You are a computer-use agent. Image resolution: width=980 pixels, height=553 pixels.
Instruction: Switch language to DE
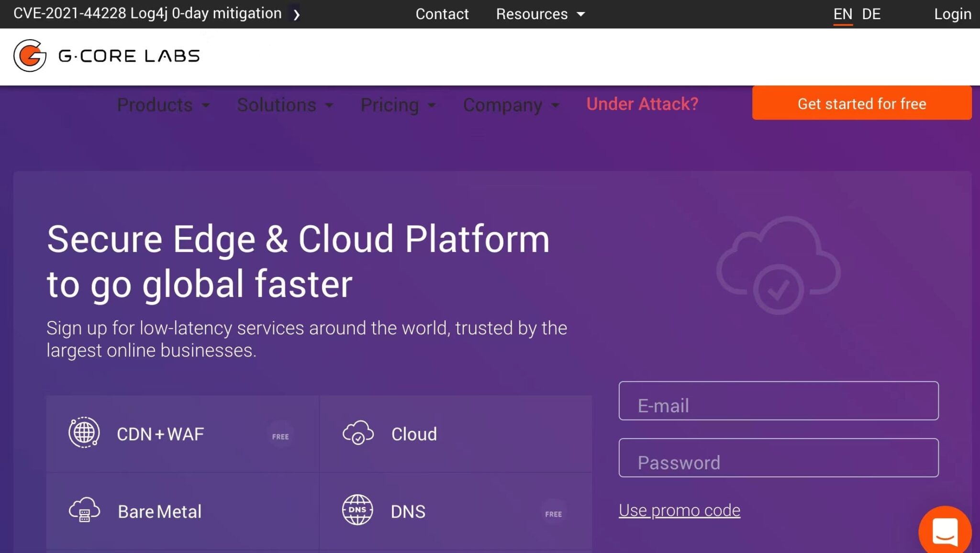click(871, 14)
